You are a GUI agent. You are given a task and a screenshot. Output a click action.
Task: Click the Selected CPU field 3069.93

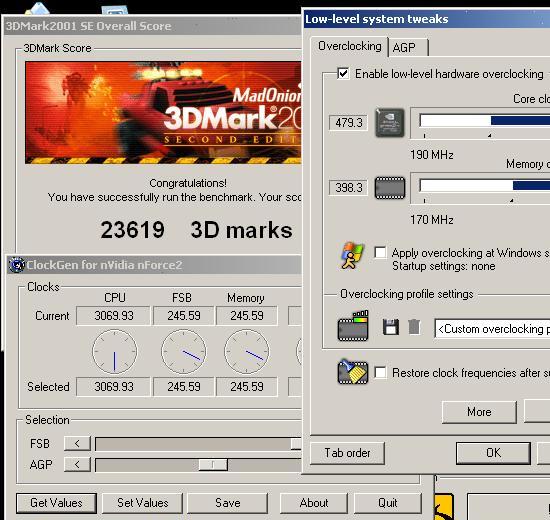(x=114, y=387)
